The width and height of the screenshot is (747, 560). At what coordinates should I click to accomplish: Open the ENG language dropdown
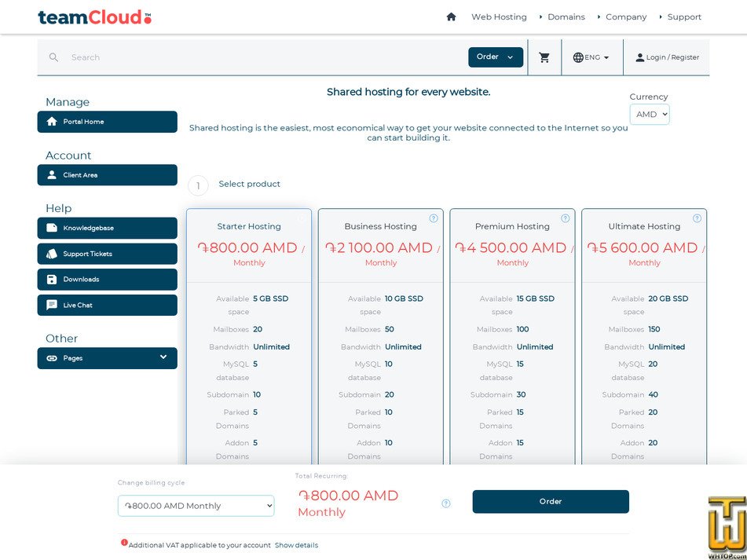point(591,57)
